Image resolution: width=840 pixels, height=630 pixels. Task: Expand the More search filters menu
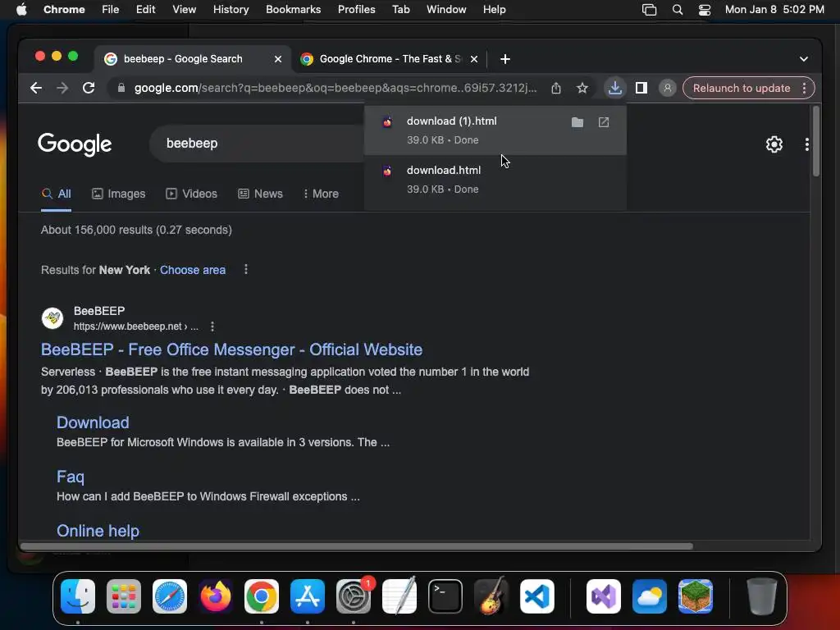(321, 194)
